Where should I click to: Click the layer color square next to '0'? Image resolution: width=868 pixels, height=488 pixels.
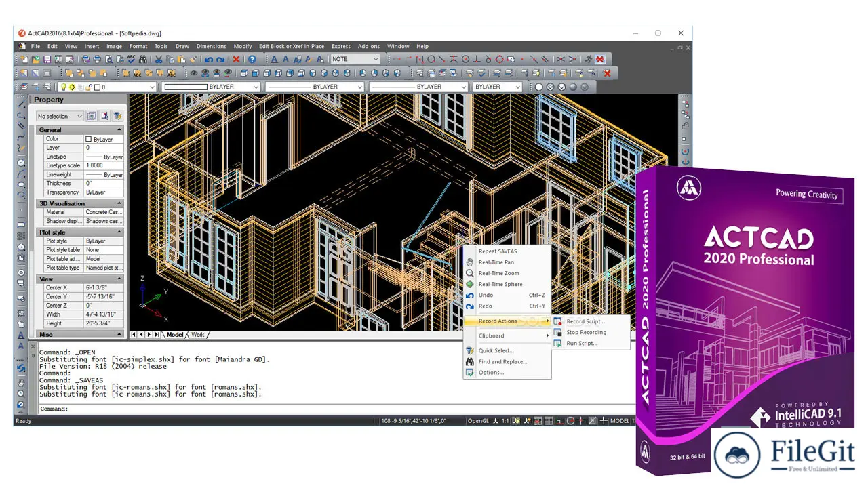(97, 87)
